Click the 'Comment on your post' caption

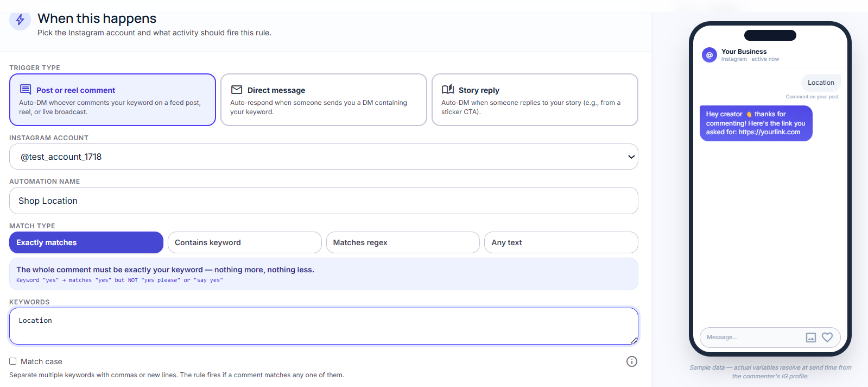pos(812,97)
